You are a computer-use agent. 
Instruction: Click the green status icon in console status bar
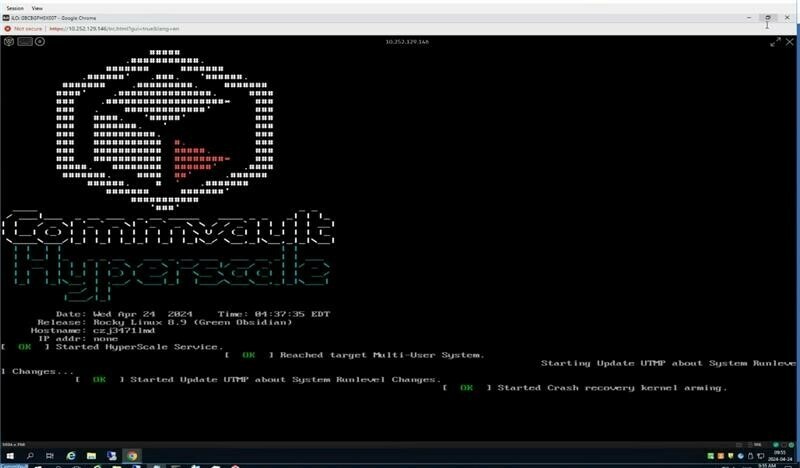[776, 445]
